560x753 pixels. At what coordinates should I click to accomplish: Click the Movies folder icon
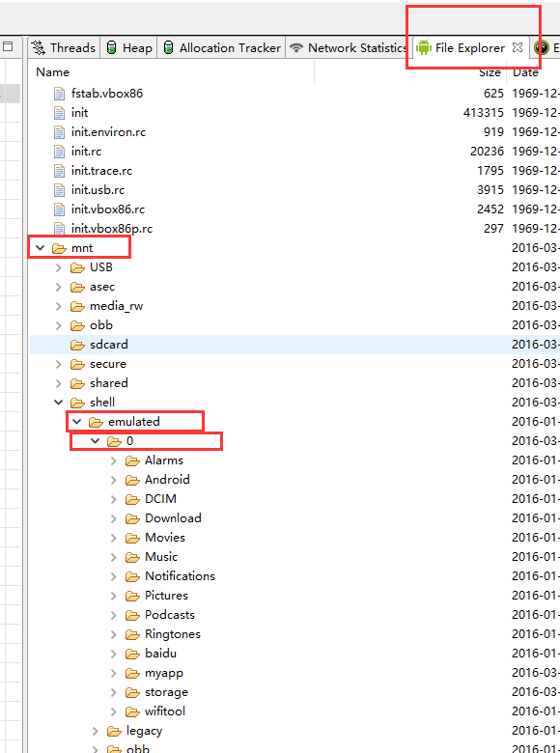click(x=132, y=538)
